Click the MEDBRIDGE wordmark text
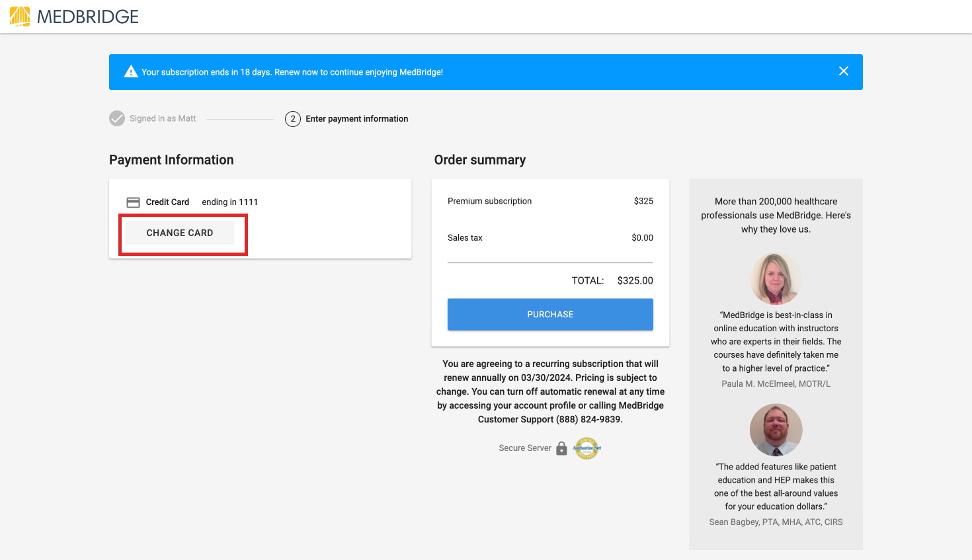 point(88,17)
